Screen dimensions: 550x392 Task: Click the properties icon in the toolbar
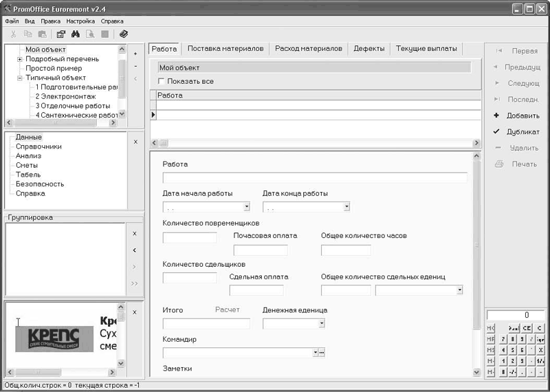pos(61,34)
